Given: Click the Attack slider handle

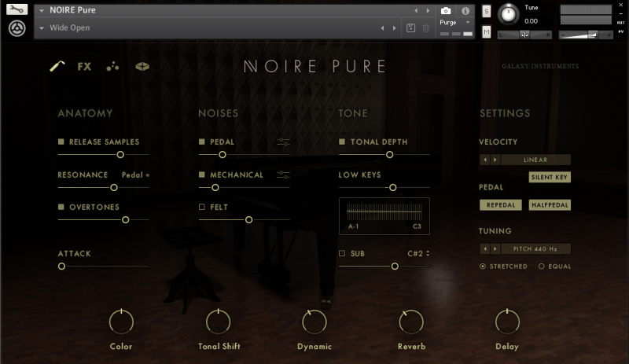Looking at the screenshot, I should click(61, 266).
